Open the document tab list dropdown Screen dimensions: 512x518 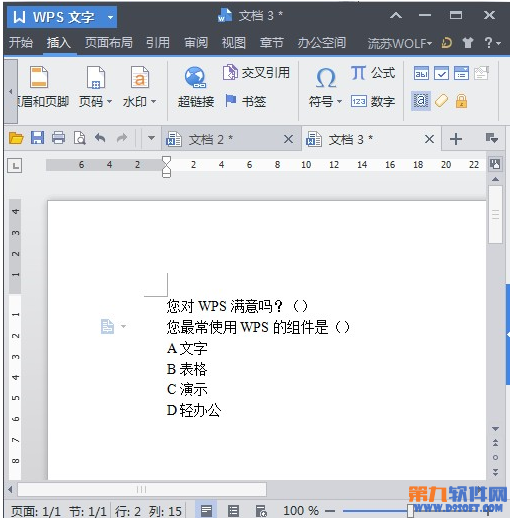pyautogui.click(x=492, y=138)
